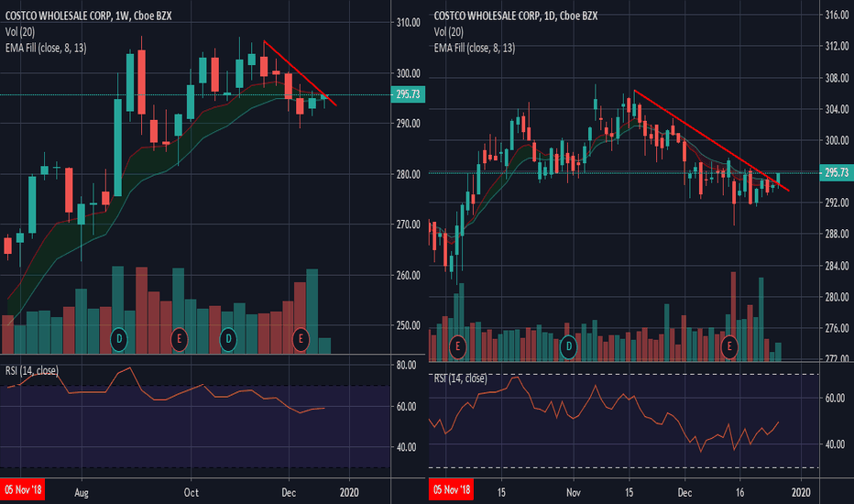Click the 2020 label on daily time axis
Screen dimensions: 854x504
coord(801,493)
